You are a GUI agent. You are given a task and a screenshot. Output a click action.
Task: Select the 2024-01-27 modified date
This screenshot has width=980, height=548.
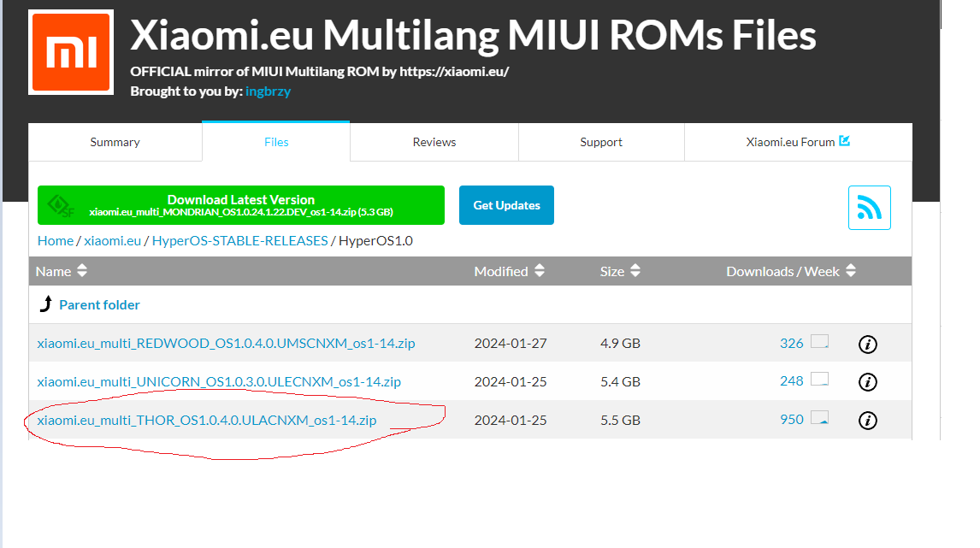(x=511, y=343)
